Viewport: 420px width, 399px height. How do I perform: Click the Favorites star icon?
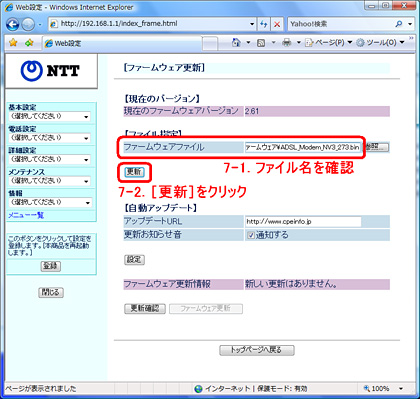tap(13, 43)
